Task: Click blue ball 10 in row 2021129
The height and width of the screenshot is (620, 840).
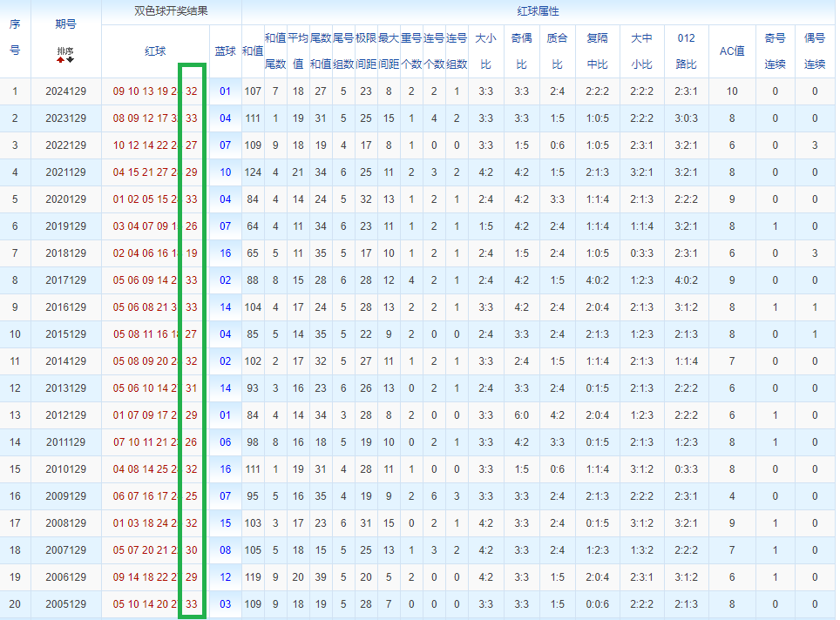Action: (225, 172)
